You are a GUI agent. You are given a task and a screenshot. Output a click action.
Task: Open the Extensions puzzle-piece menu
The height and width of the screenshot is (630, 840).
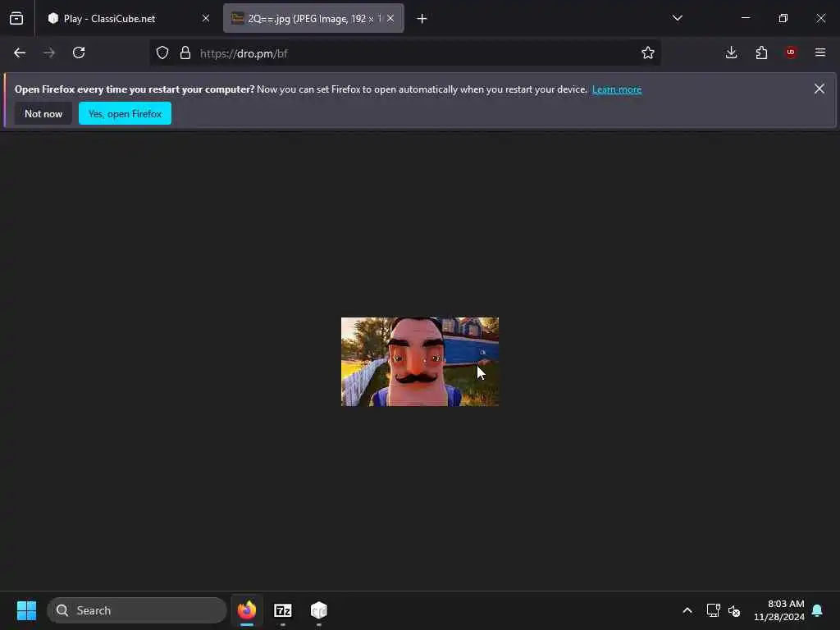[x=761, y=52]
